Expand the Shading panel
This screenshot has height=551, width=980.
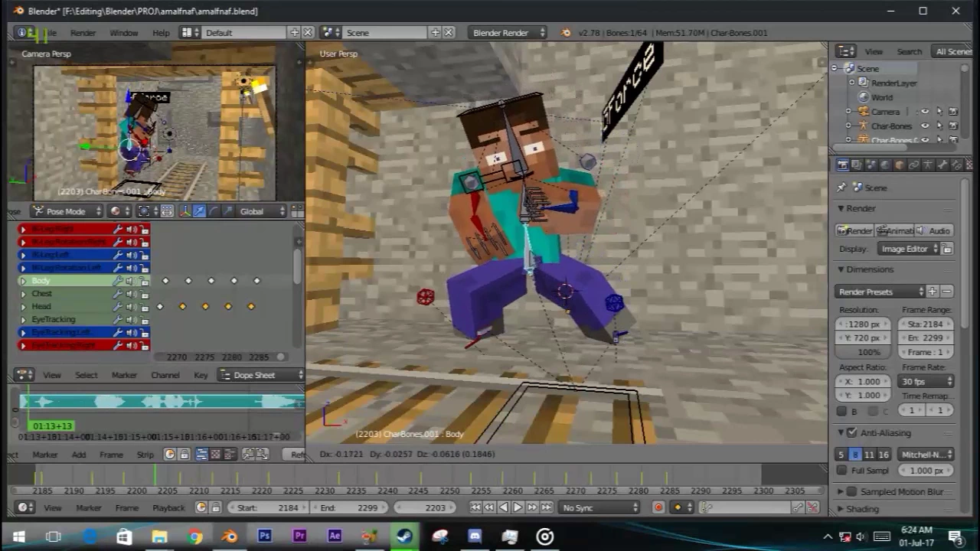click(841, 509)
